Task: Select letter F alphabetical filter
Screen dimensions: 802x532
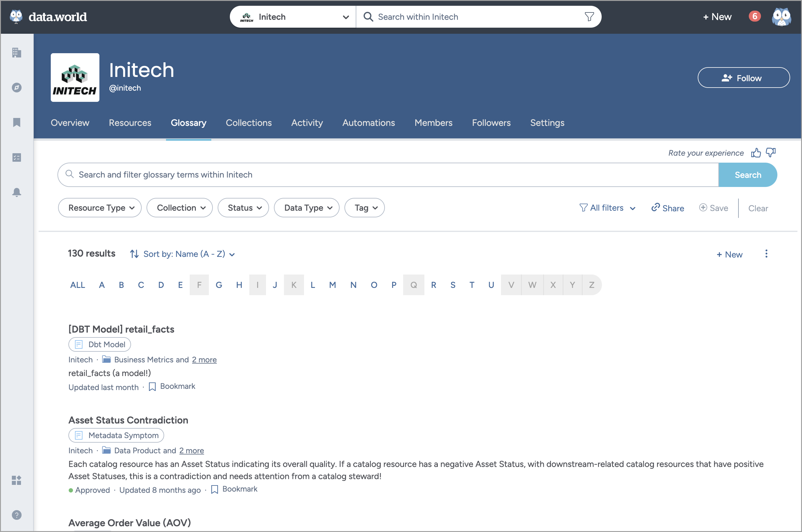Action: [x=199, y=285]
